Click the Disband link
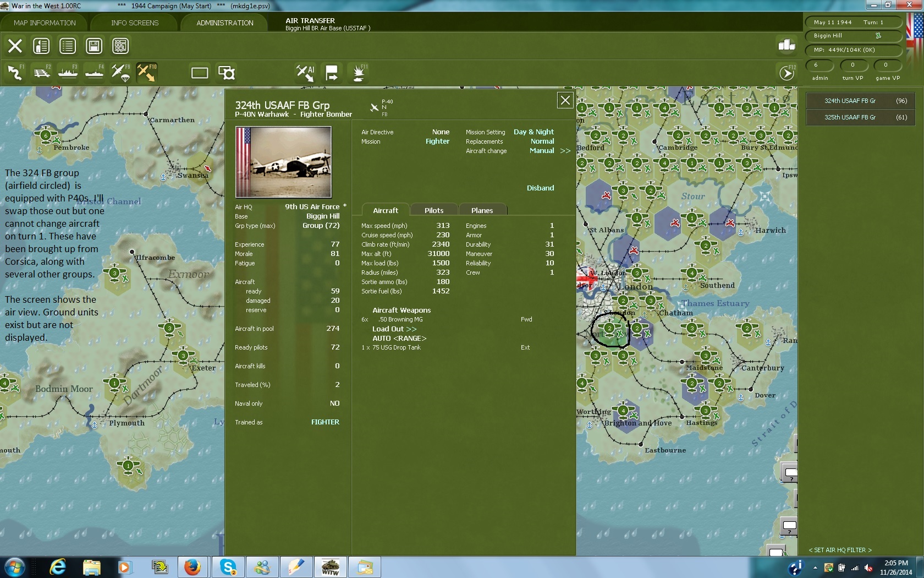This screenshot has height=578, width=924. tap(540, 188)
